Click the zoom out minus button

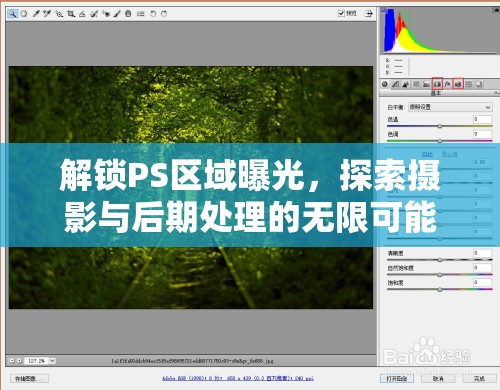(x=12, y=361)
